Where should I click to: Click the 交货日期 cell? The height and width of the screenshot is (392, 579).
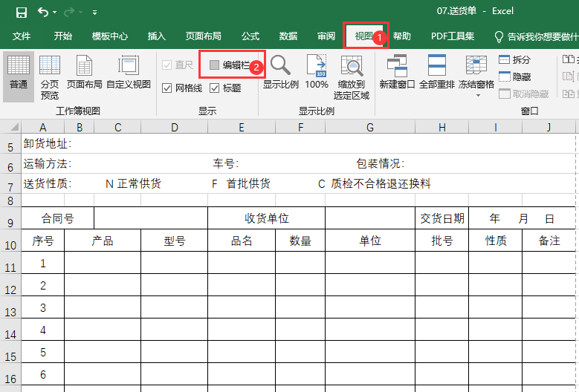tap(442, 218)
